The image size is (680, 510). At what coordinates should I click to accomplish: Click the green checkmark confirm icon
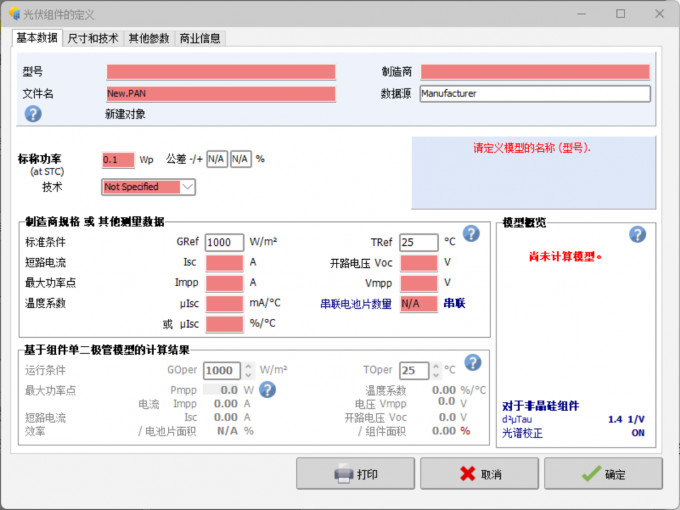[x=592, y=474]
